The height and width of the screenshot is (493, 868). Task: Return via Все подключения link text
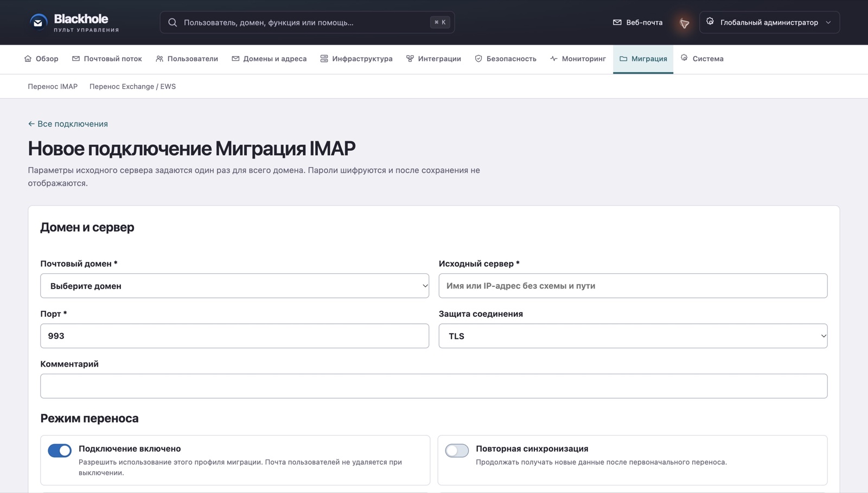point(73,124)
